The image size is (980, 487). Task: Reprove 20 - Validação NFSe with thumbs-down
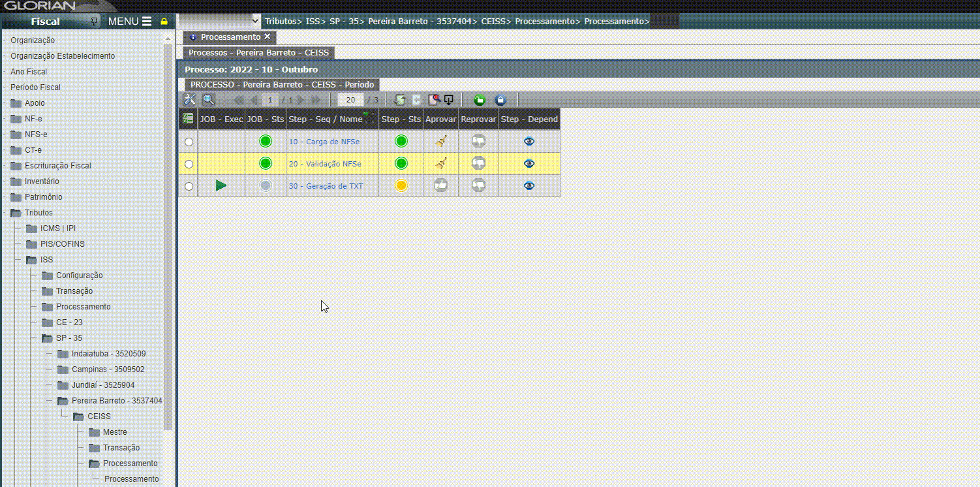479,163
